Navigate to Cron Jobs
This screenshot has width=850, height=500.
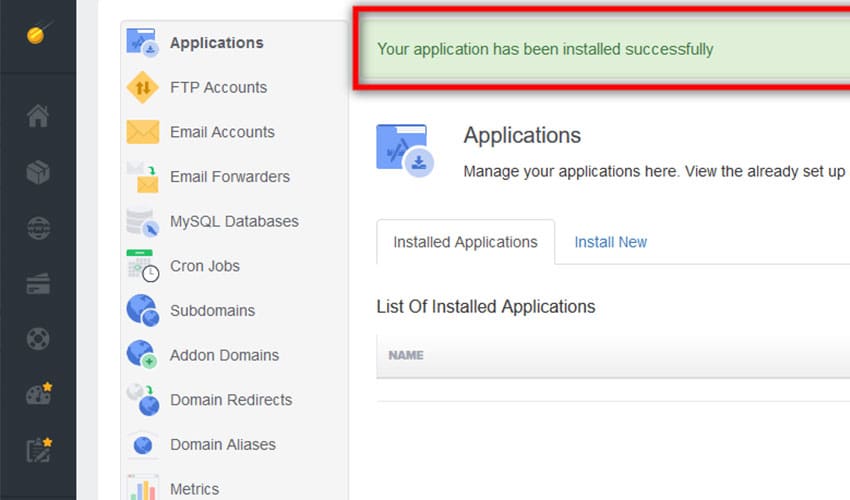204,266
